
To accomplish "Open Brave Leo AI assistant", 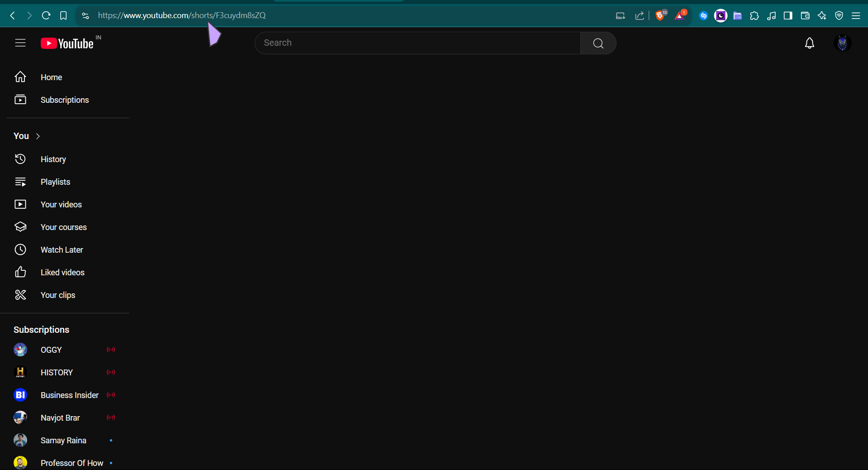I will [822, 15].
